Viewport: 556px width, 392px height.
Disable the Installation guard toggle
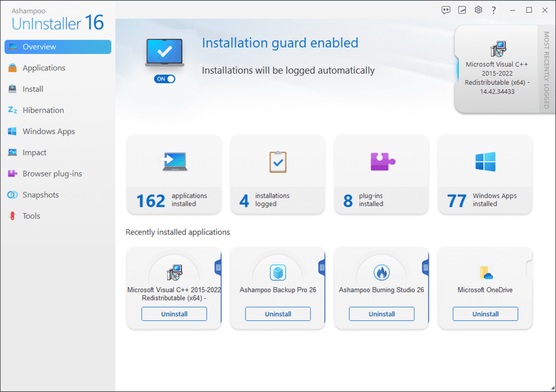pyautogui.click(x=164, y=79)
